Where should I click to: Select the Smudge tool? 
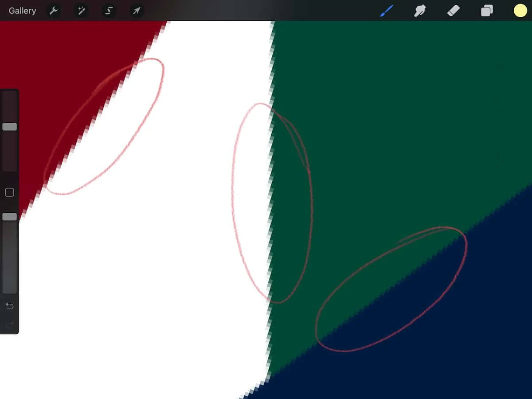[420, 11]
